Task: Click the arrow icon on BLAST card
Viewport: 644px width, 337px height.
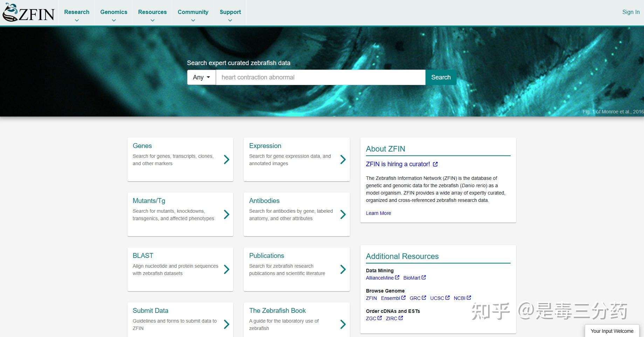Action: point(227,269)
